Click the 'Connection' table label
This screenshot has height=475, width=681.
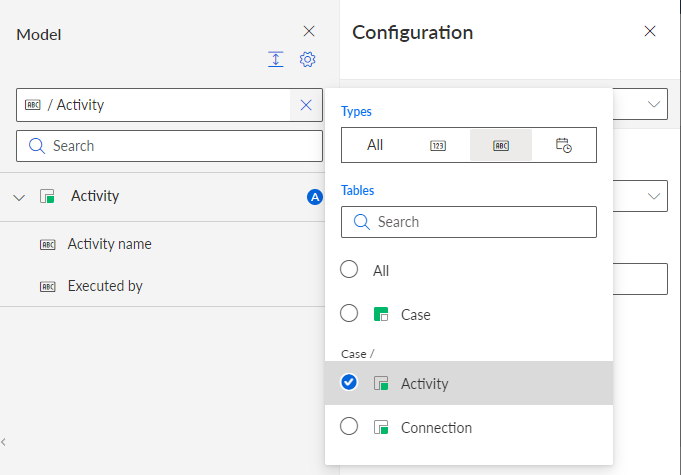[436, 428]
